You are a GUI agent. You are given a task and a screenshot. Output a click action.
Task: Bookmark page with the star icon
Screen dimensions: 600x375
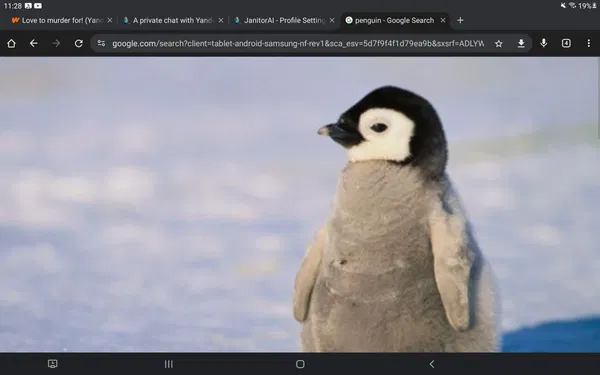pos(498,44)
